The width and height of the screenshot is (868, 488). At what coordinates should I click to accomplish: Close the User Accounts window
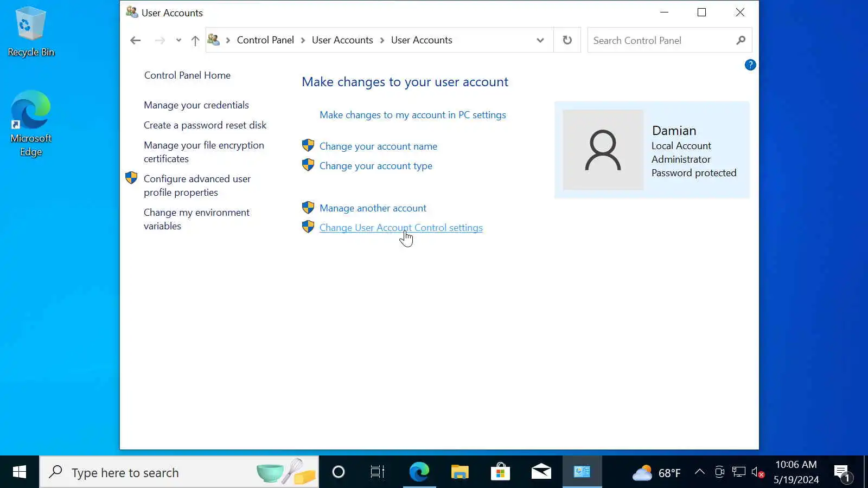tap(740, 12)
